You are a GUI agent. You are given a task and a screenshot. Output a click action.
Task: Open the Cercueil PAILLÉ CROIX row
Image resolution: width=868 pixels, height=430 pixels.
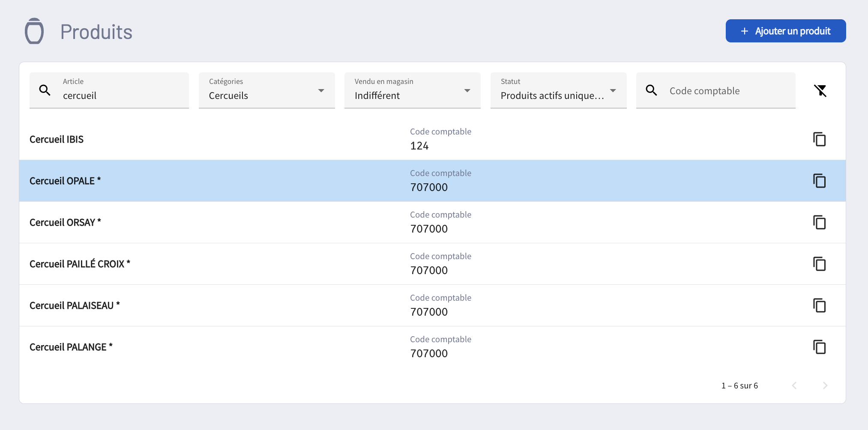tap(432, 264)
